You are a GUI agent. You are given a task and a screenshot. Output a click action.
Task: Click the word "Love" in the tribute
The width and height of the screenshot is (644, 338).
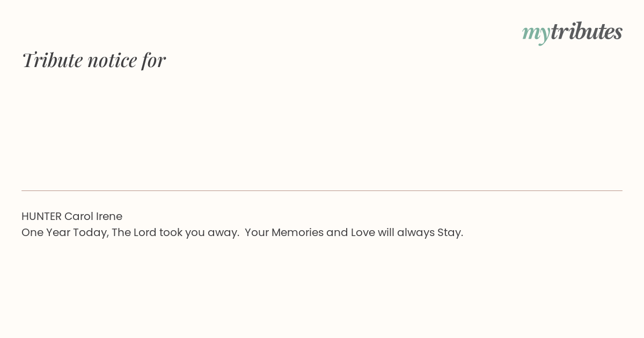tap(363, 233)
